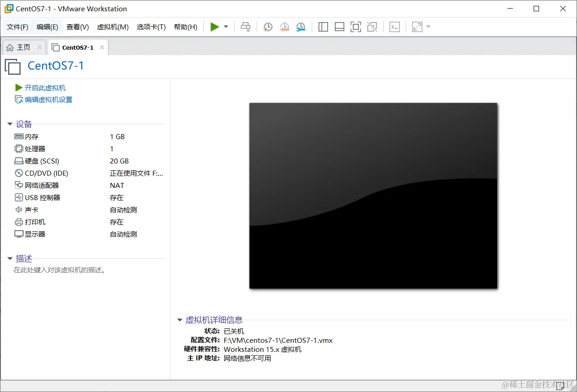Click the green Power On play icon

pos(215,27)
